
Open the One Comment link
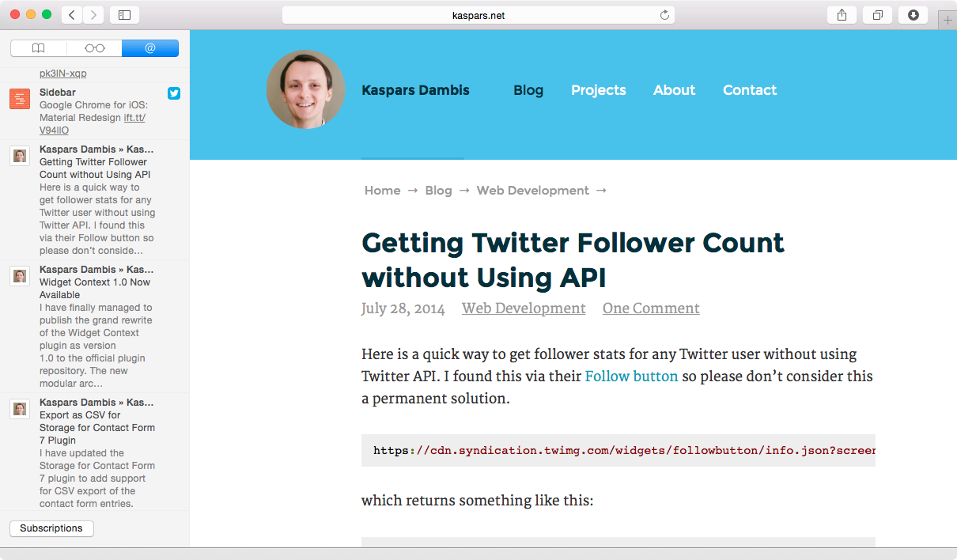coord(651,308)
